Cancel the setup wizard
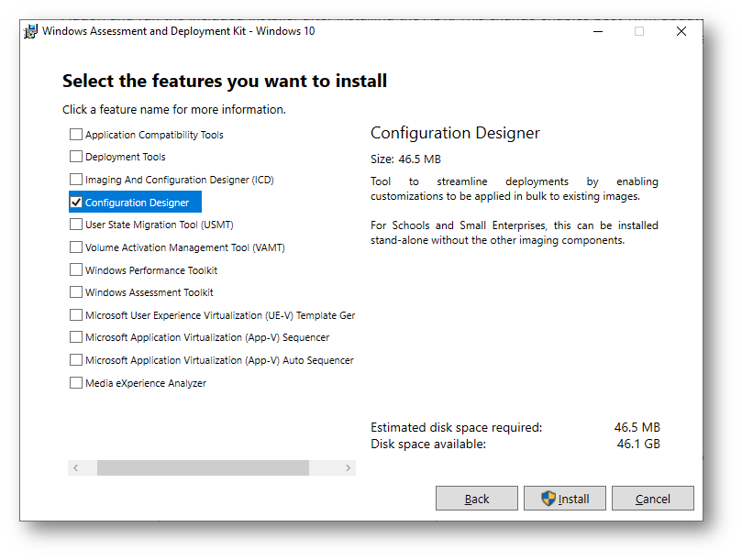 [652, 498]
